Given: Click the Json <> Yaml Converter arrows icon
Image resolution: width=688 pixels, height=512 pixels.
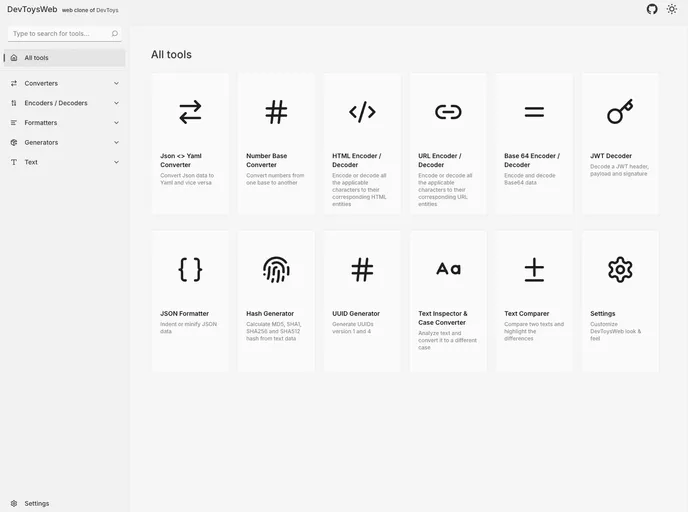Looking at the screenshot, I should [190, 112].
